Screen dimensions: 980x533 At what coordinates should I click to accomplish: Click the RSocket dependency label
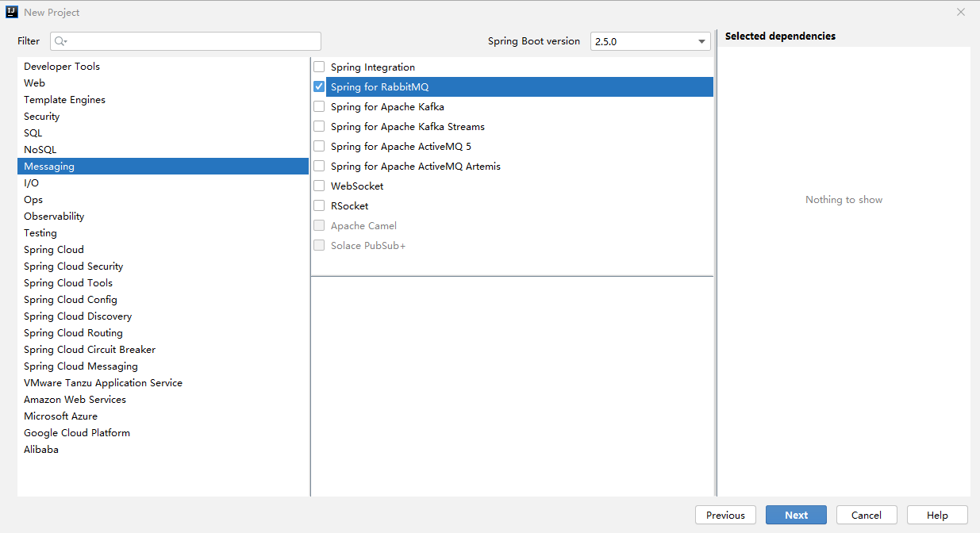[x=350, y=206]
